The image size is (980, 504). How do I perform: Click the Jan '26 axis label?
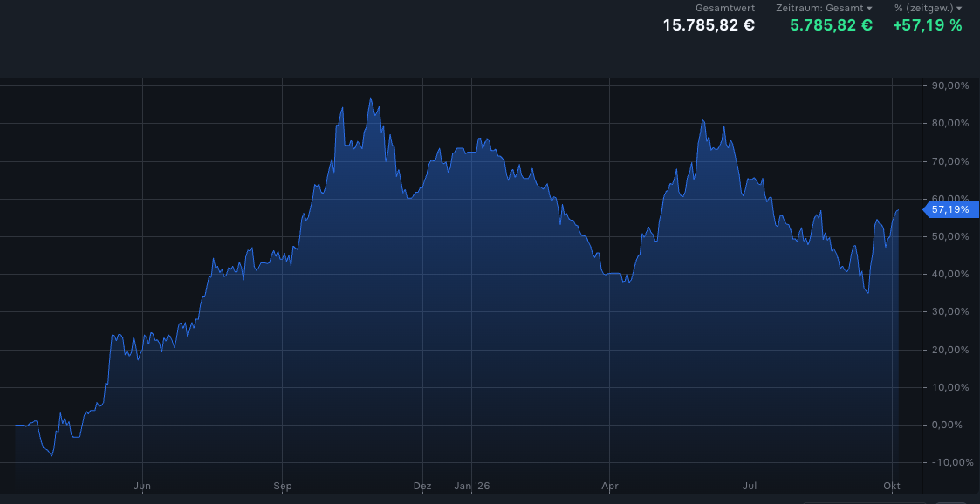pyautogui.click(x=472, y=486)
